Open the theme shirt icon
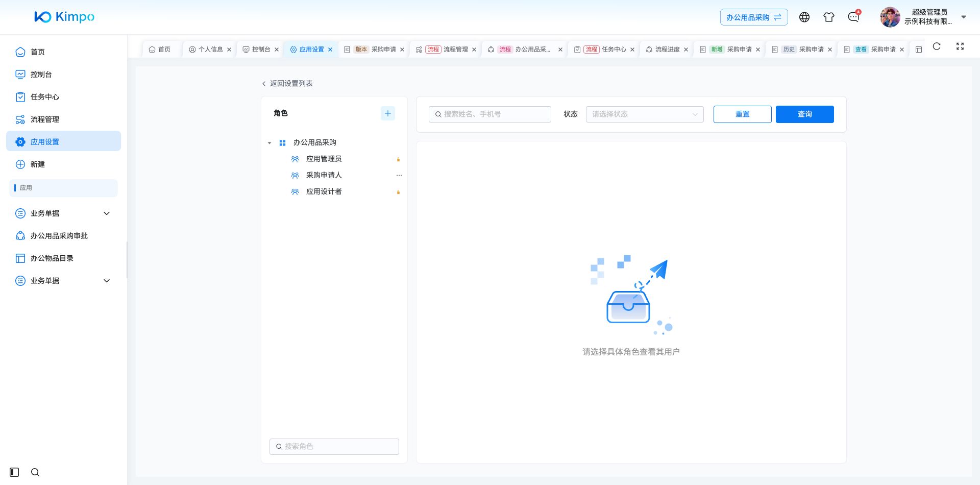The width and height of the screenshot is (980, 485). click(x=829, y=17)
